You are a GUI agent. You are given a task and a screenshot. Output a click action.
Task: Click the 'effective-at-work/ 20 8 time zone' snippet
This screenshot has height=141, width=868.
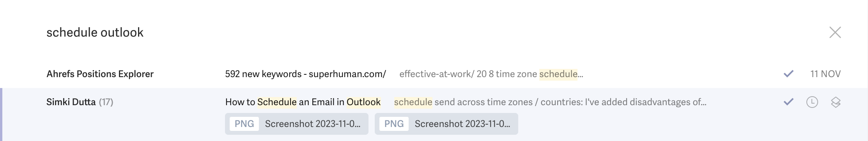pos(468,74)
